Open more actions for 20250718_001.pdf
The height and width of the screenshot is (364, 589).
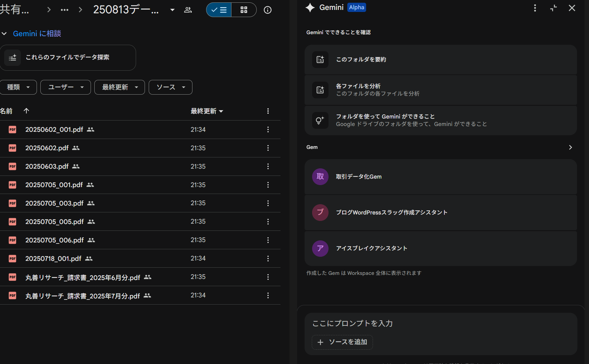268,258
